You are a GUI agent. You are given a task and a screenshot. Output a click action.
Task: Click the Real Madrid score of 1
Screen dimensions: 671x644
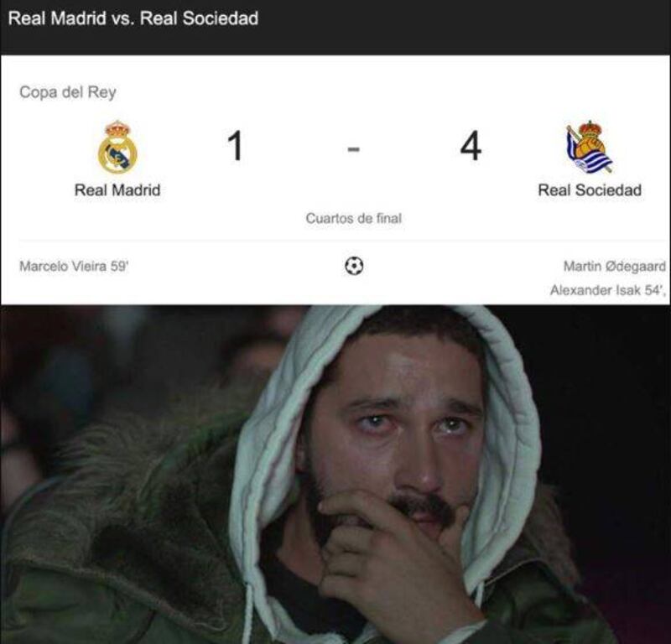tap(235, 147)
